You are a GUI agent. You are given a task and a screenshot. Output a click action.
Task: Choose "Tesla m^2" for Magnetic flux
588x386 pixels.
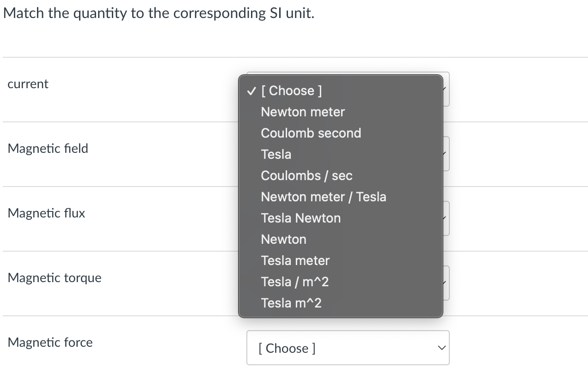coord(291,303)
